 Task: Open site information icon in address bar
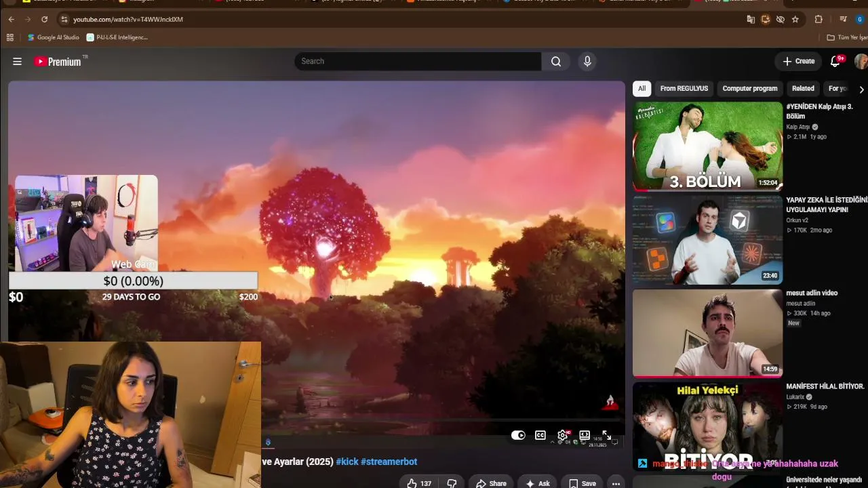point(64,20)
